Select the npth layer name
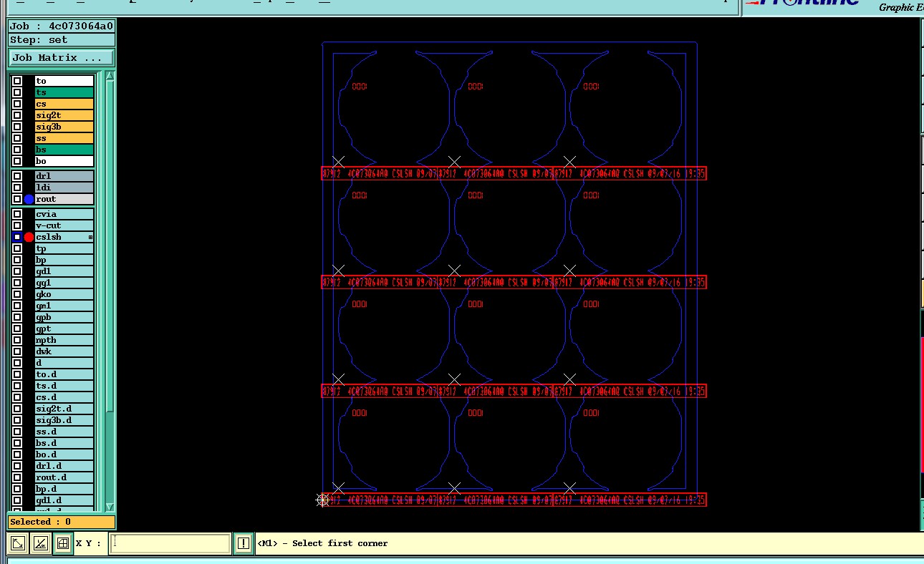 (x=64, y=340)
